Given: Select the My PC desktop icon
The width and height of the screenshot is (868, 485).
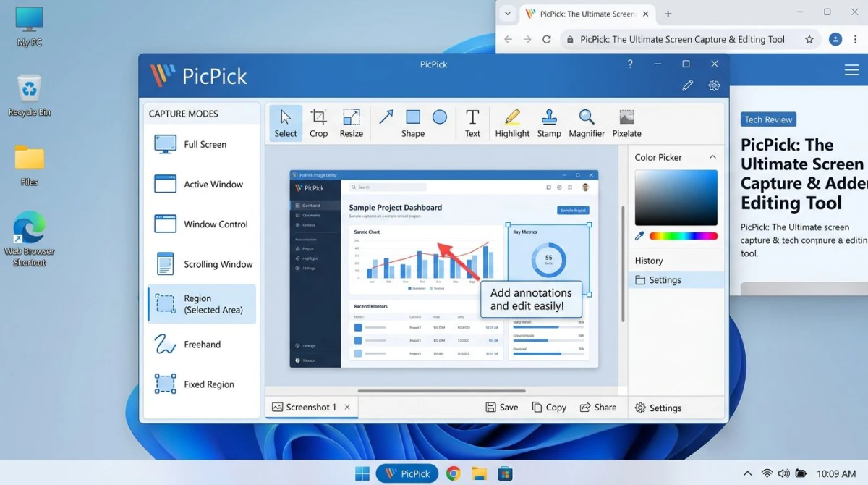Looking at the screenshot, I should click(x=29, y=27).
